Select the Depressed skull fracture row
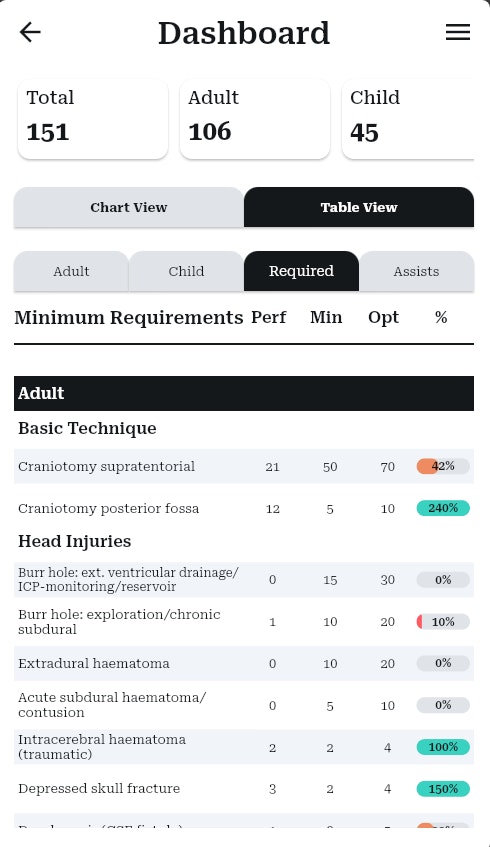Image resolution: width=490 pixels, height=847 pixels. [x=244, y=789]
